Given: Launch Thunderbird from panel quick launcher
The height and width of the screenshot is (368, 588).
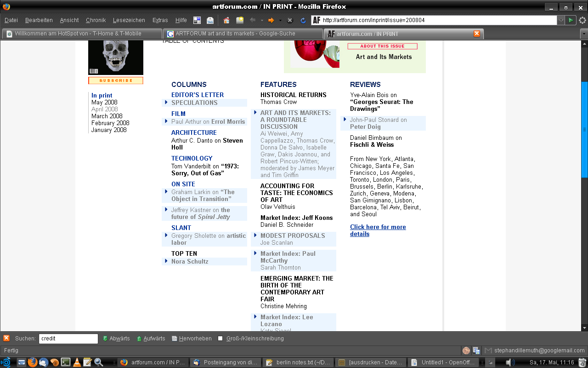Looking at the screenshot, I should click(44, 362).
